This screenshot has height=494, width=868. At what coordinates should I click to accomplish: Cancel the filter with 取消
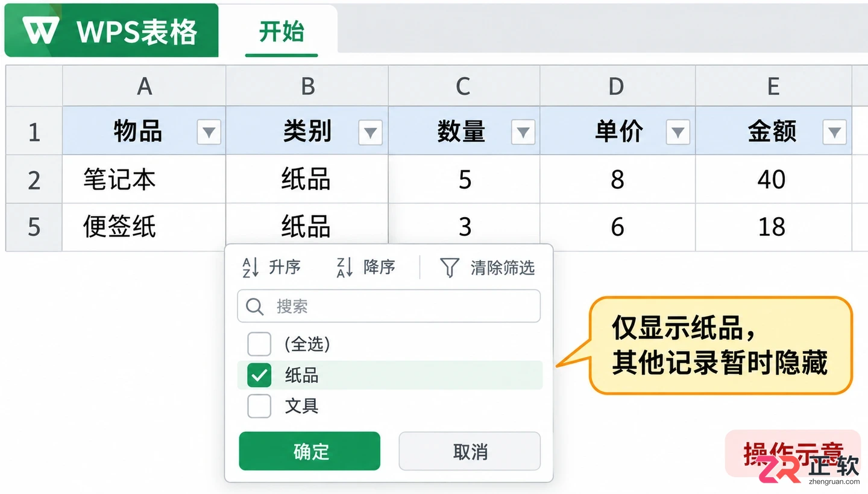470,451
